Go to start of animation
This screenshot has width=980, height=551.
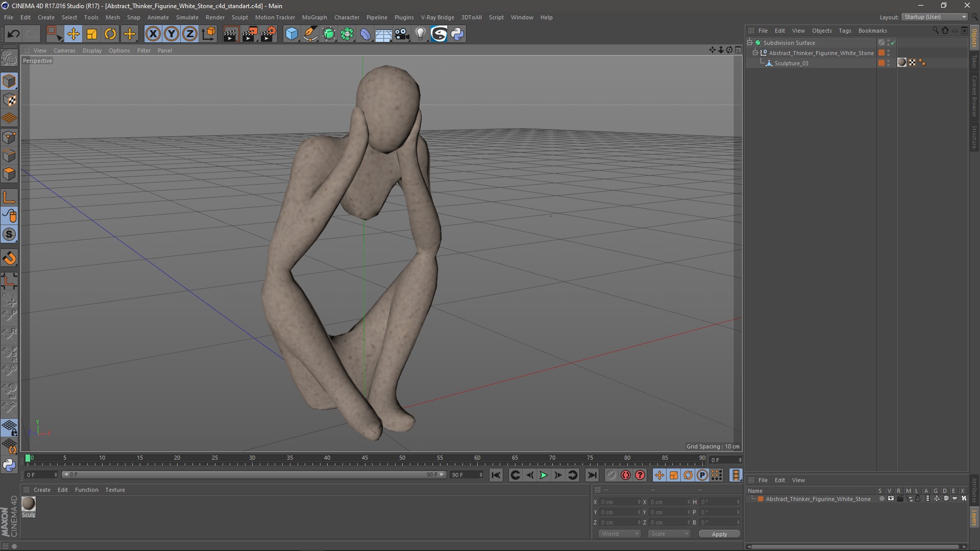coord(496,475)
